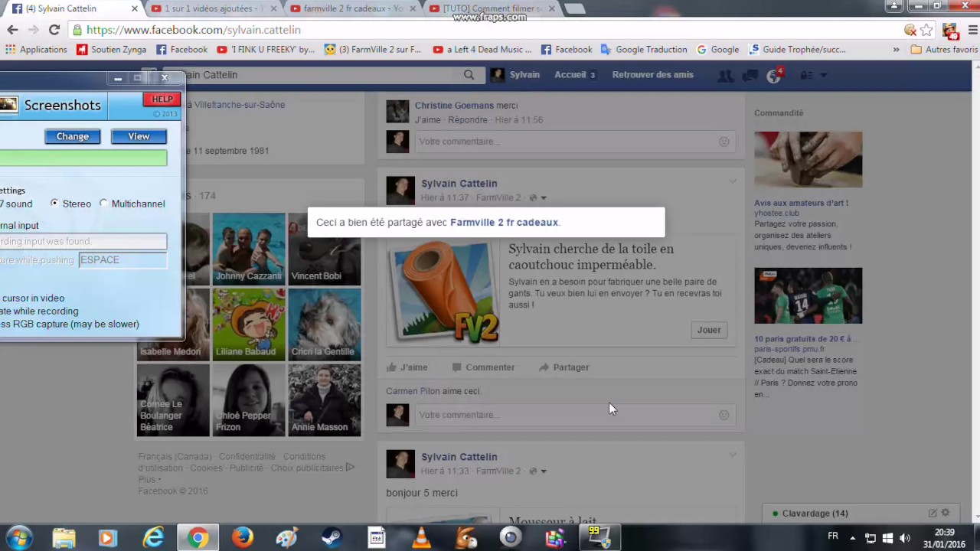Open Christine Goemans profile link

[x=454, y=106]
